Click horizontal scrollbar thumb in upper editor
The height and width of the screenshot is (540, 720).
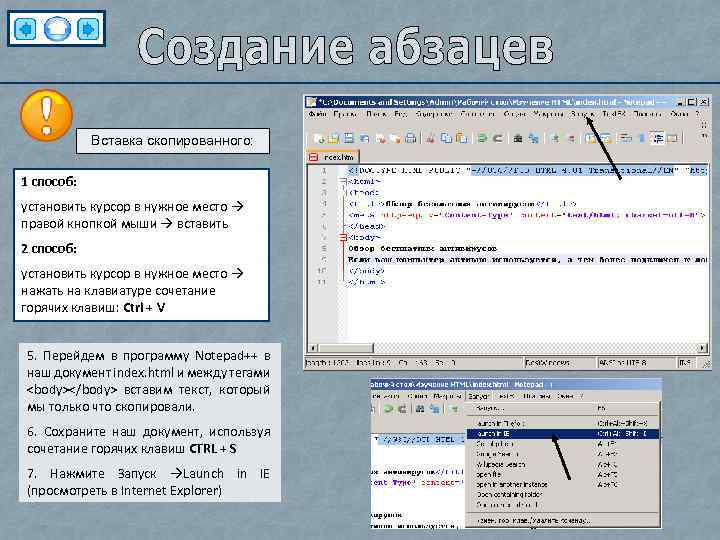coord(346,348)
